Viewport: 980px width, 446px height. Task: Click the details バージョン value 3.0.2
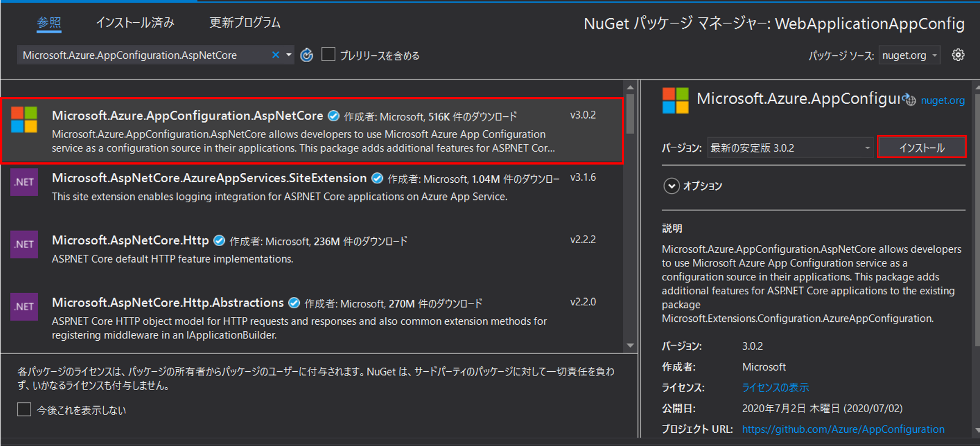pyautogui.click(x=752, y=346)
